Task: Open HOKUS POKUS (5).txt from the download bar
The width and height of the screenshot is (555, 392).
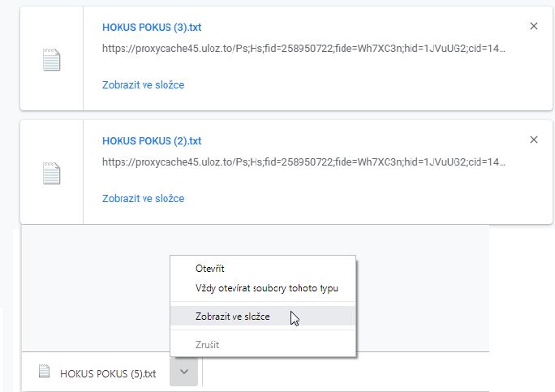Action: click(x=108, y=373)
